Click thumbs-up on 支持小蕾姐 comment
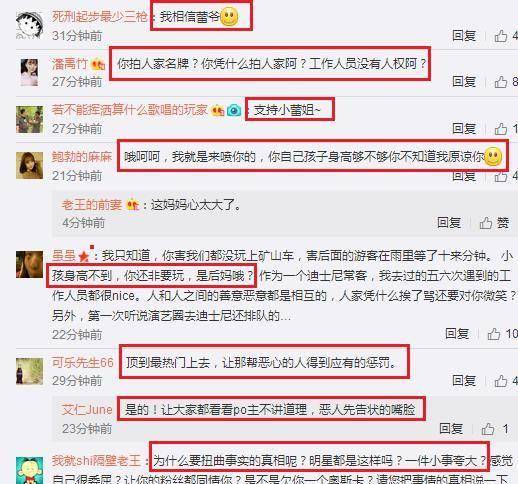 pos(506,129)
